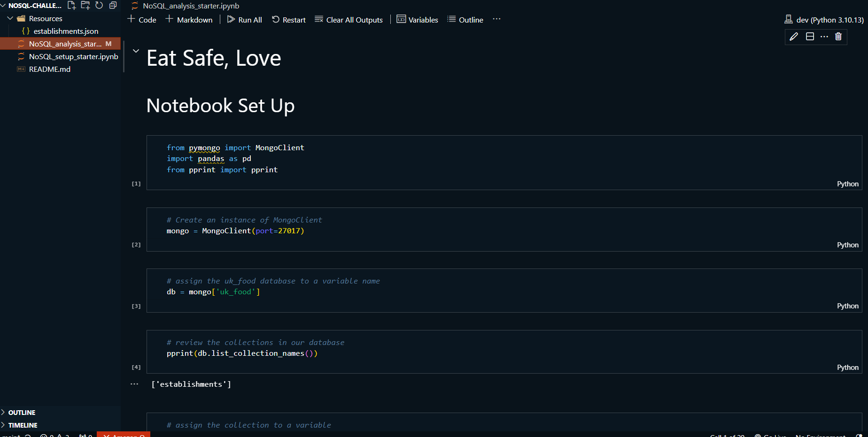This screenshot has width=868, height=437.
Task: Collapse the Eat Safe, Love section
Action: pos(136,51)
